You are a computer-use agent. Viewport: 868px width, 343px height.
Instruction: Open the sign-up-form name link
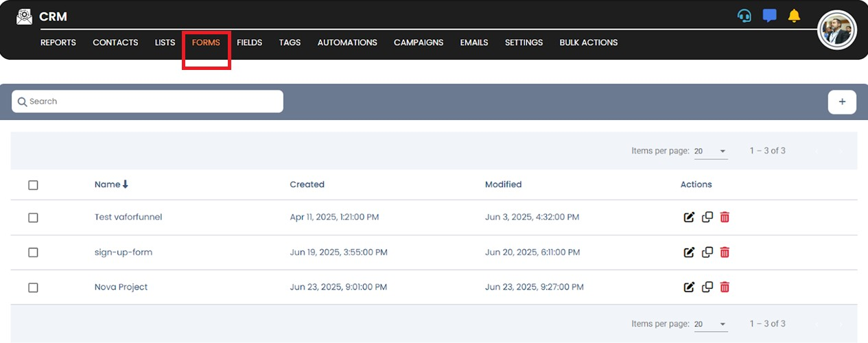124,252
